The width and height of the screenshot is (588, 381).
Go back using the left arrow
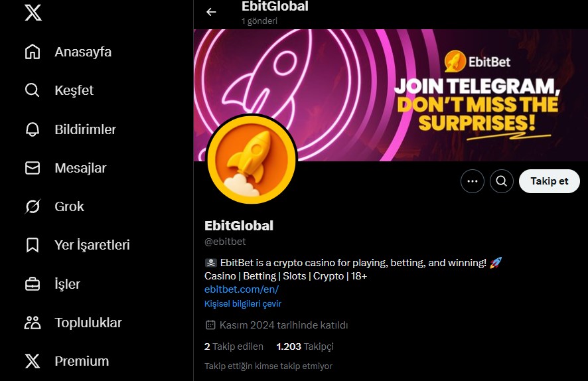point(211,12)
